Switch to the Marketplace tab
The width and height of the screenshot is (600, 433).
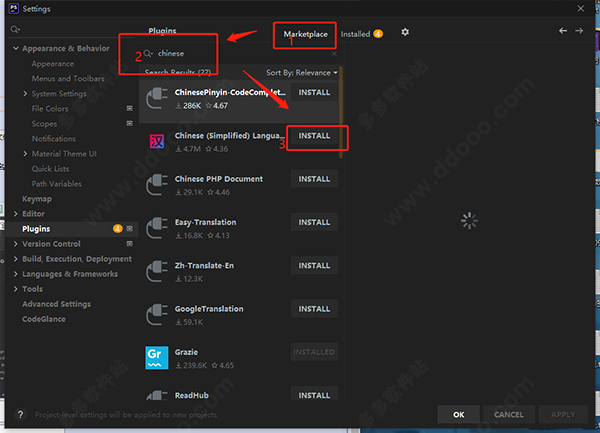(x=305, y=34)
